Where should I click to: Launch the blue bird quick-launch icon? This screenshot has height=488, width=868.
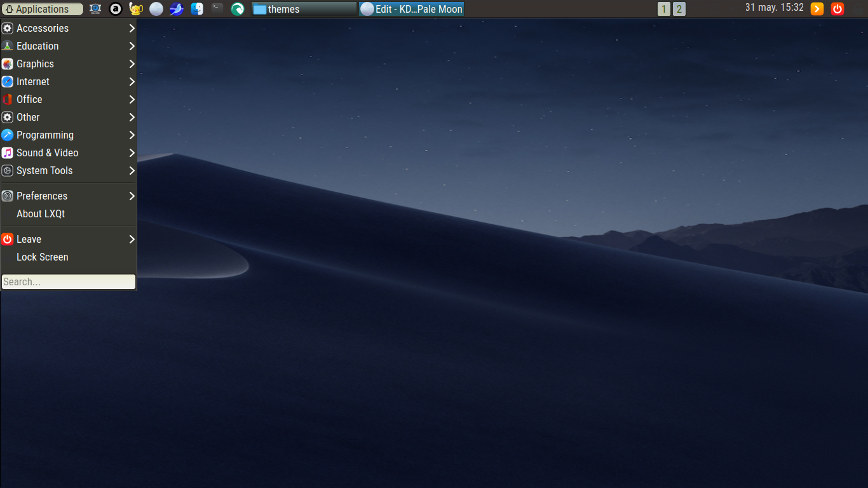click(x=177, y=9)
